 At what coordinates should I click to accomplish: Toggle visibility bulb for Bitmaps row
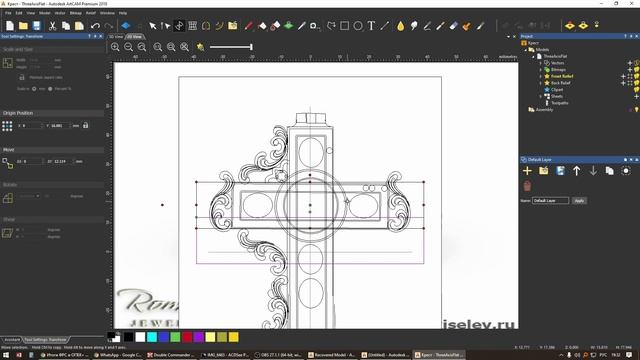pos(636,70)
